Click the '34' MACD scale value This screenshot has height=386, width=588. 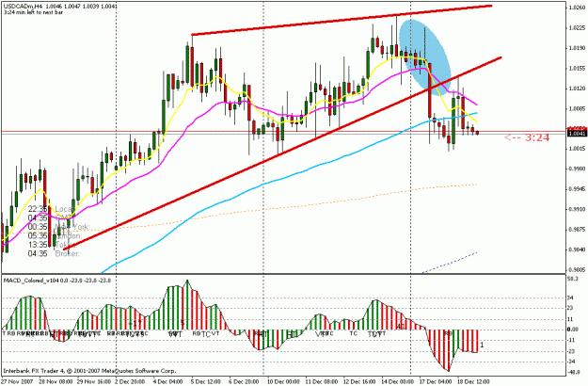571,298
